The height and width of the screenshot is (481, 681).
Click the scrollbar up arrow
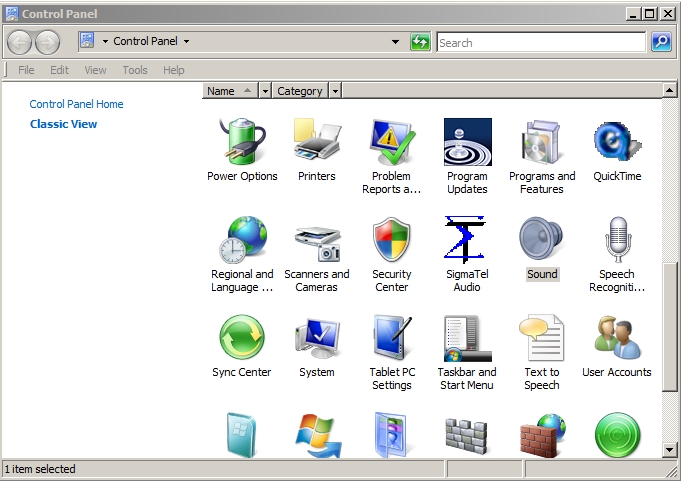[x=670, y=90]
